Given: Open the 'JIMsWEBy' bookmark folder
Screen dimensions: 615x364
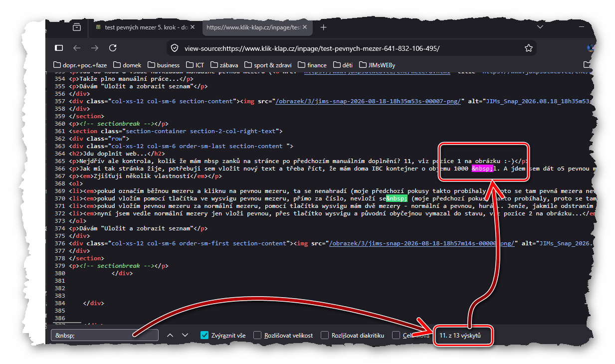Looking at the screenshot, I should (377, 65).
